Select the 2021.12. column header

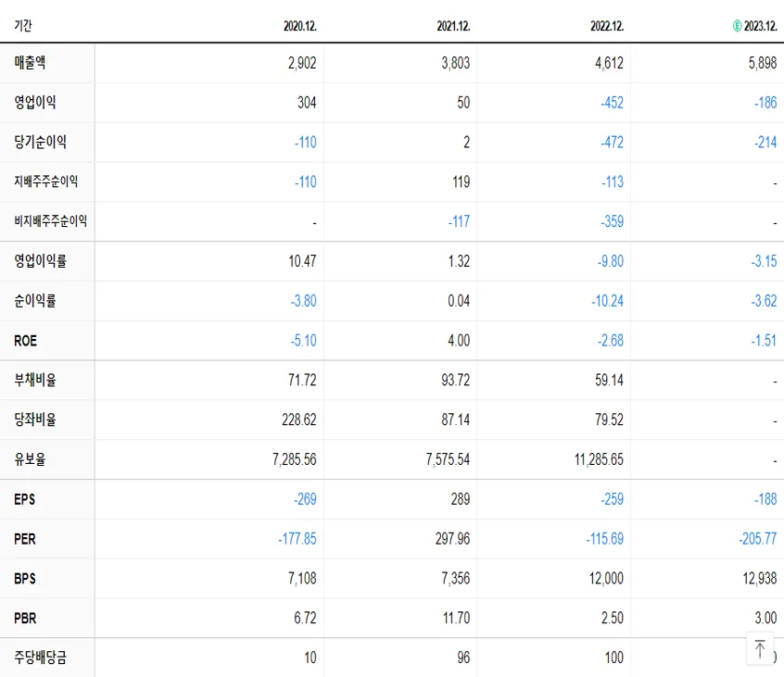[x=453, y=26]
